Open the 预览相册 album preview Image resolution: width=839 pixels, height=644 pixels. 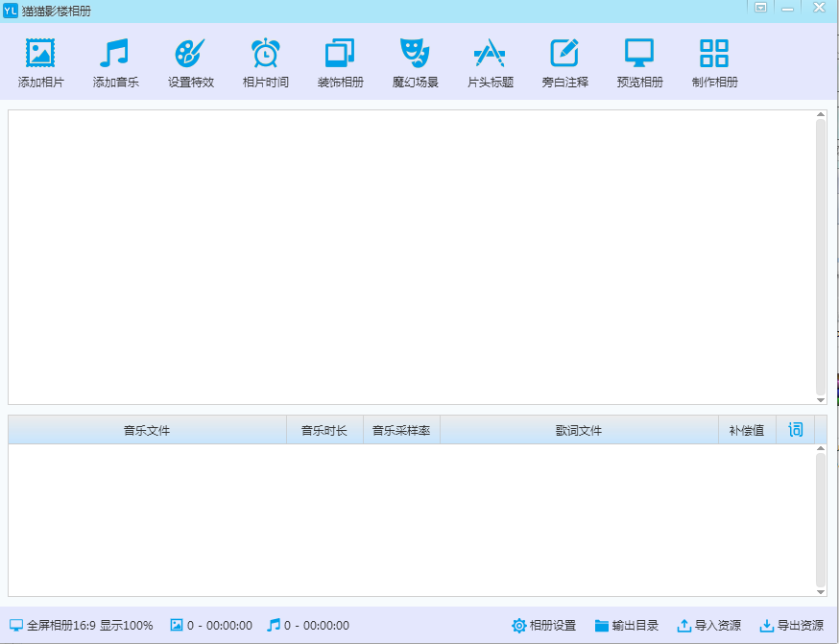tap(638, 62)
